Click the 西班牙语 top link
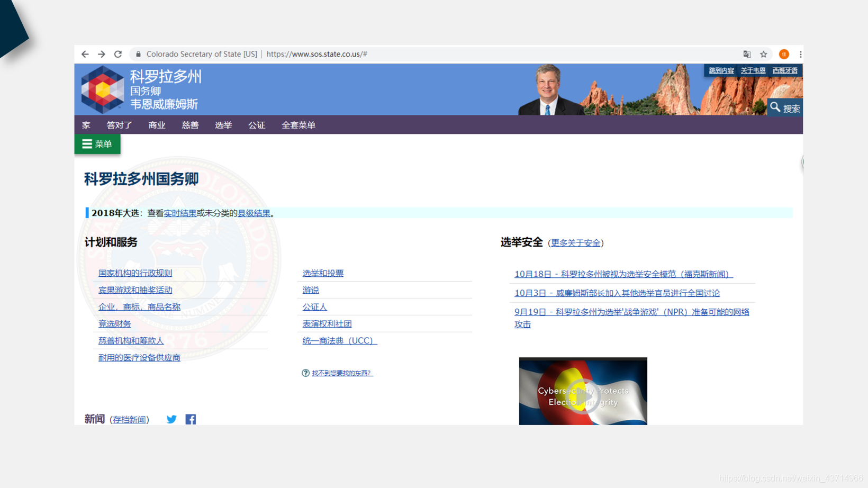The width and height of the screenshot is (868, 488). 784,70
